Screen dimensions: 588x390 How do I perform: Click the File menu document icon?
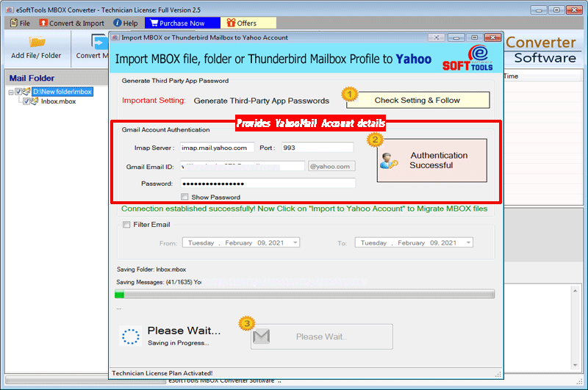pos(14,23)
